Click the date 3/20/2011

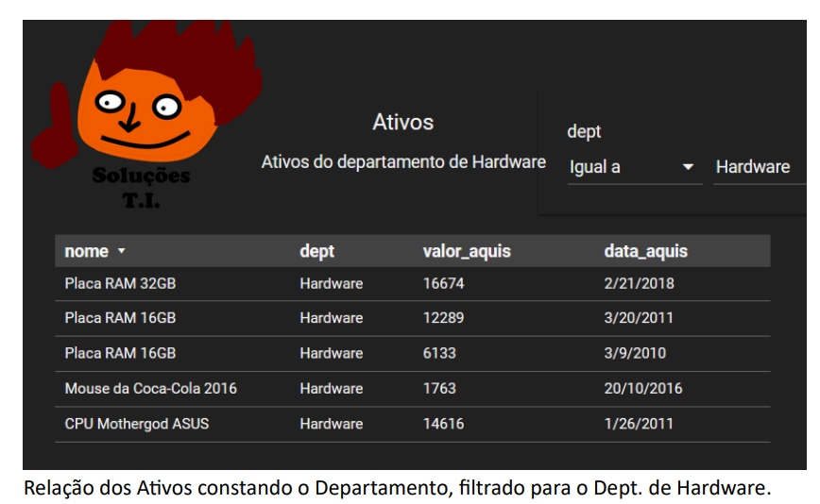click(x=639, y=318)
